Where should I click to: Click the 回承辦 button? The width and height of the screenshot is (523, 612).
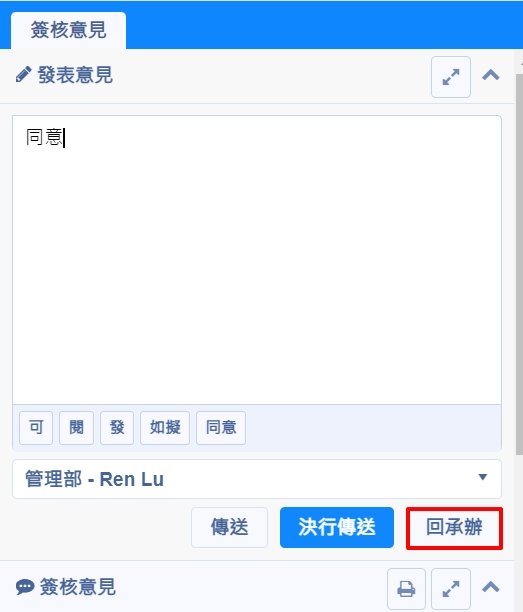click(454, 528)
